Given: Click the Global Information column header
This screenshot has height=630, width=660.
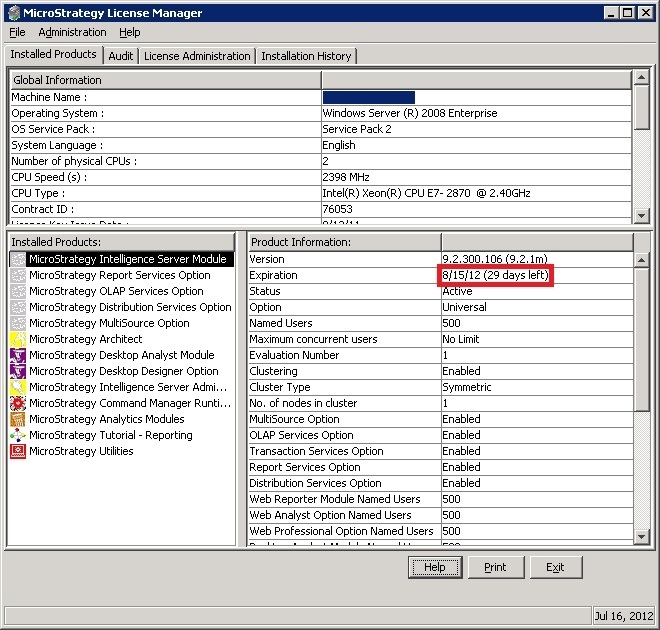Looking at the screenshot, I should pos(165,80).
